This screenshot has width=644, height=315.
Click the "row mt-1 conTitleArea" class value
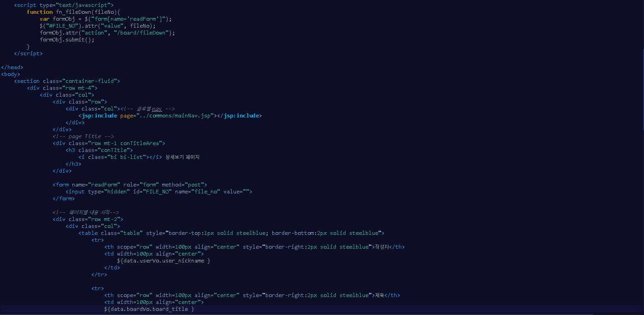(x=127, y=143)
